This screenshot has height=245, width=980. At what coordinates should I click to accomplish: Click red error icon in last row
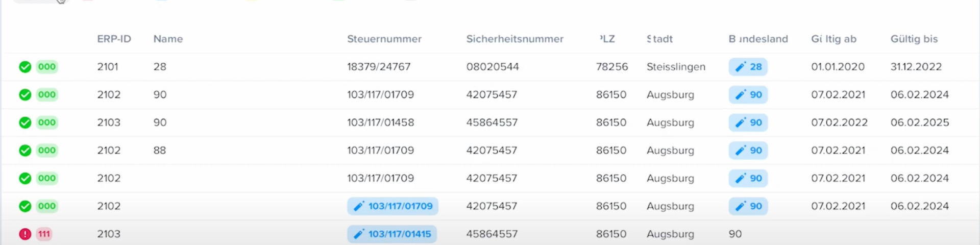[x=25, y=234]
